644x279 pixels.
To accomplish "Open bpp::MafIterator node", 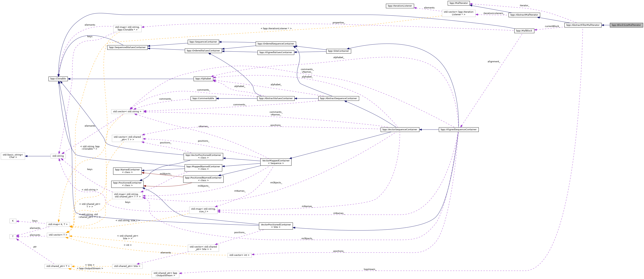I will pyautogui.click(x=459, y=3).
